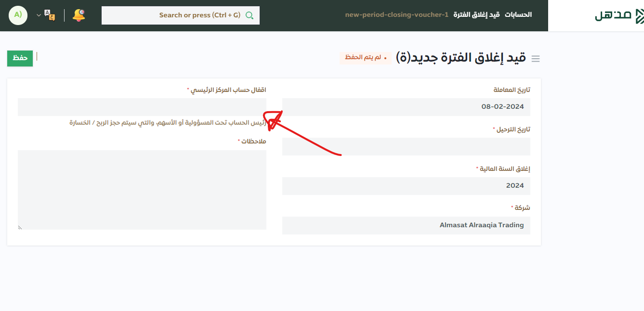Open the language switcher icon
644x311 pixels.
pos(50,15)
